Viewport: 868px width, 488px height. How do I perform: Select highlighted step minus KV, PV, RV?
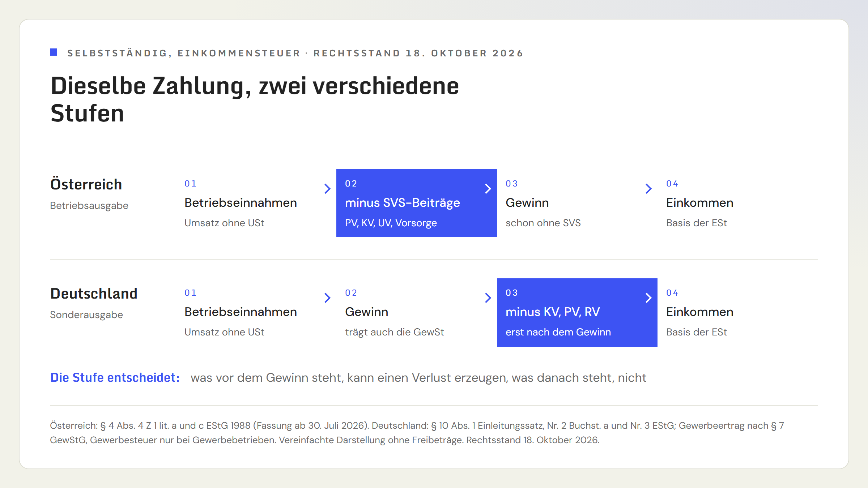pyautogui.click(x=577, y=313)
